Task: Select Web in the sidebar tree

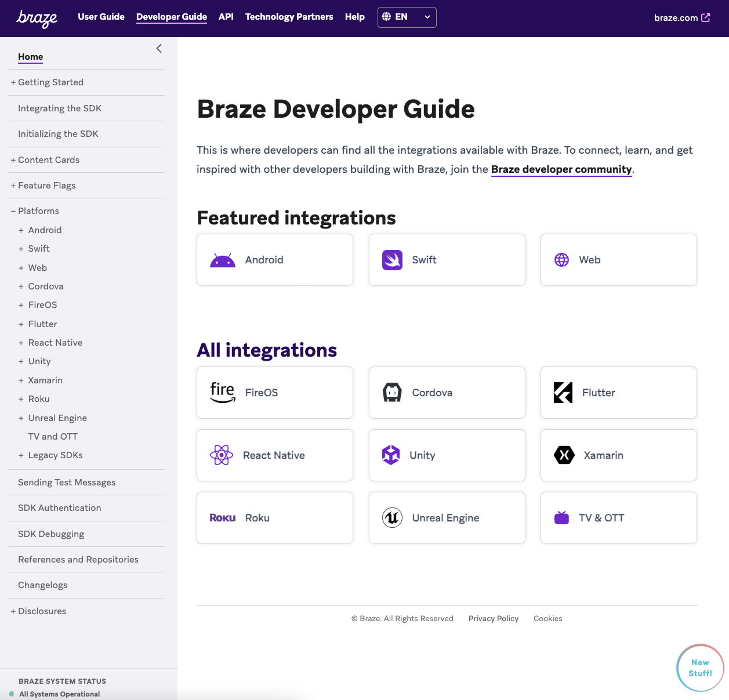Action: pyautogui.click(x=38, y=268)
